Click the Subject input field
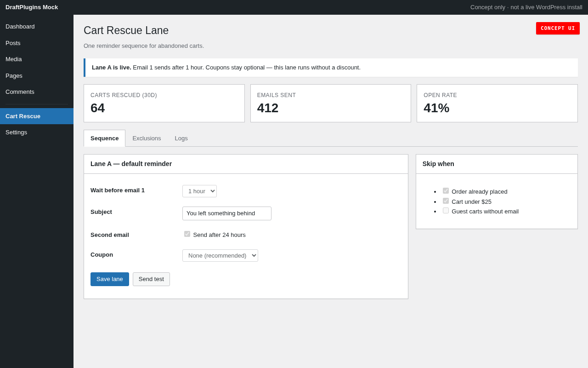 227,213
